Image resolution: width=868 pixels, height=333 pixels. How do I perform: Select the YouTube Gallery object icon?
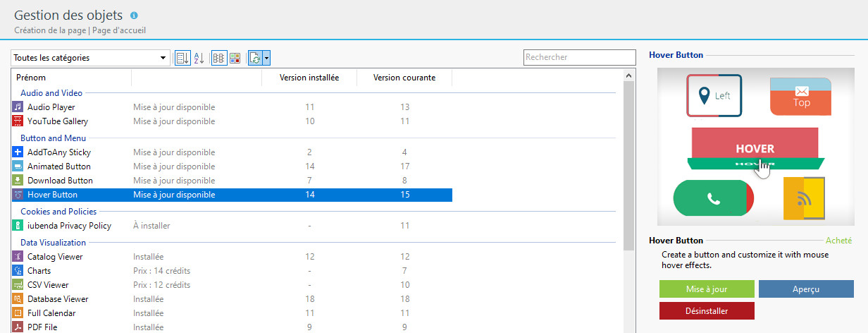[18, 121]
